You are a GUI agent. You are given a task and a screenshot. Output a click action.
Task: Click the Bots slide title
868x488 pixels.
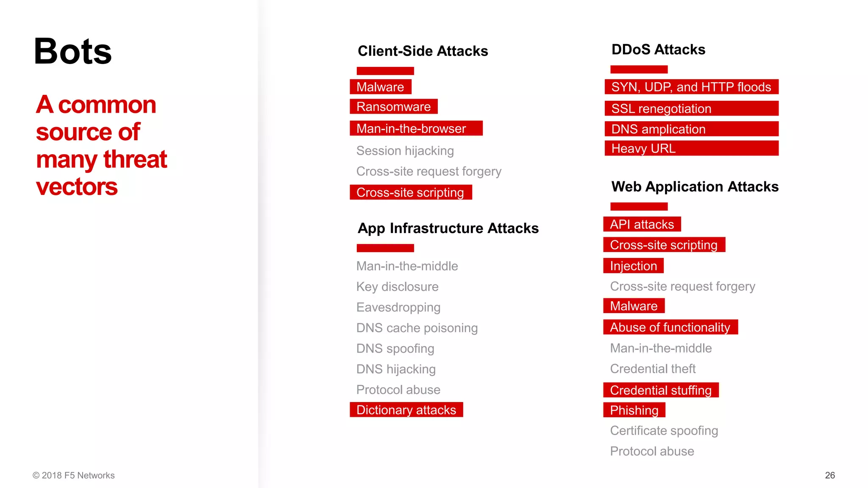pos(72,51)
